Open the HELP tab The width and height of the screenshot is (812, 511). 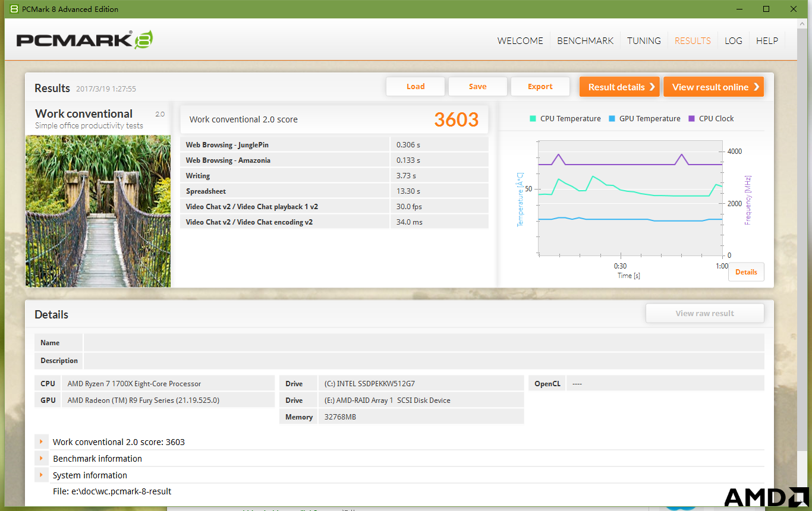767,41
